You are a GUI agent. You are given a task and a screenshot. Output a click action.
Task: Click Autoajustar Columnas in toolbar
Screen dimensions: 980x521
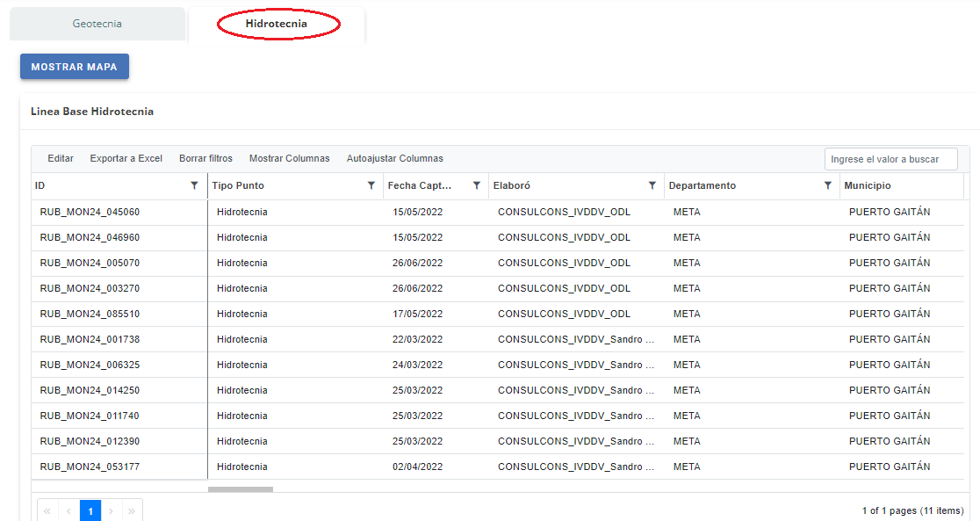click(394, 159)
